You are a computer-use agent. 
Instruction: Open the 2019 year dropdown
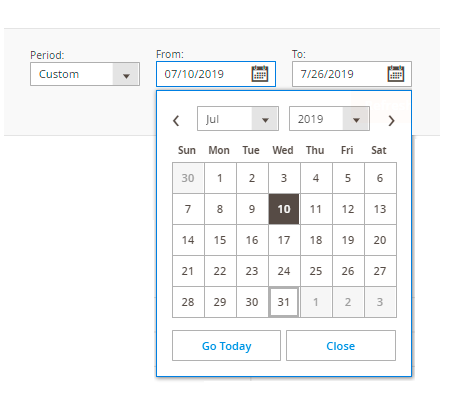329,119
